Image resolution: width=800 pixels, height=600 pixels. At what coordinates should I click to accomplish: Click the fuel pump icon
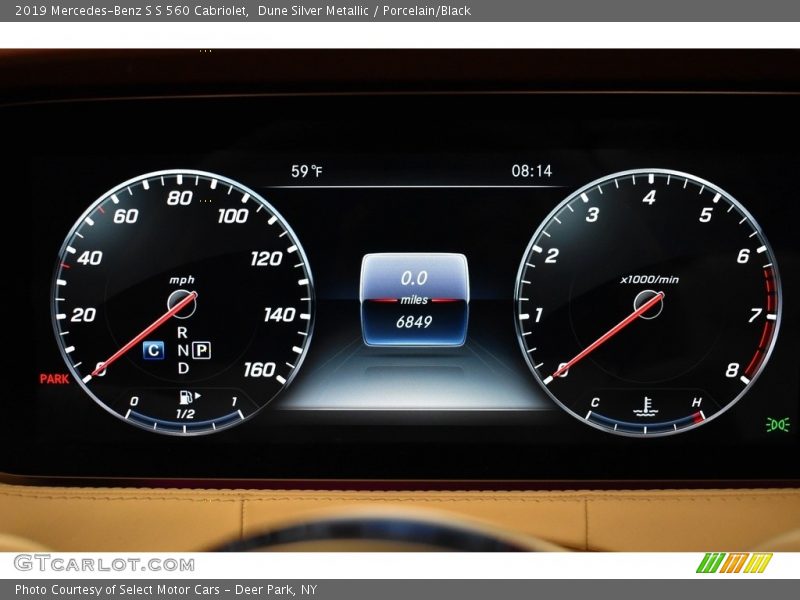190,397
